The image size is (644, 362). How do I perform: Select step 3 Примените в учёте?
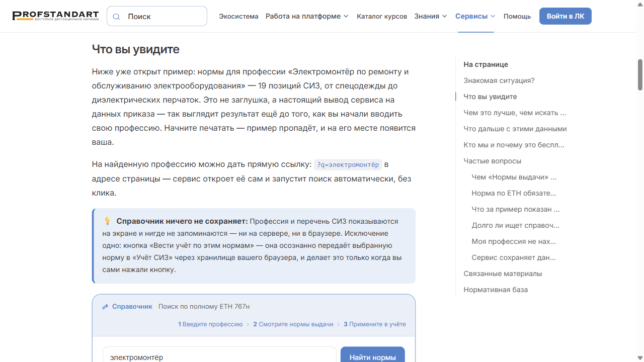pyautogui.click(x=375, y=324)
